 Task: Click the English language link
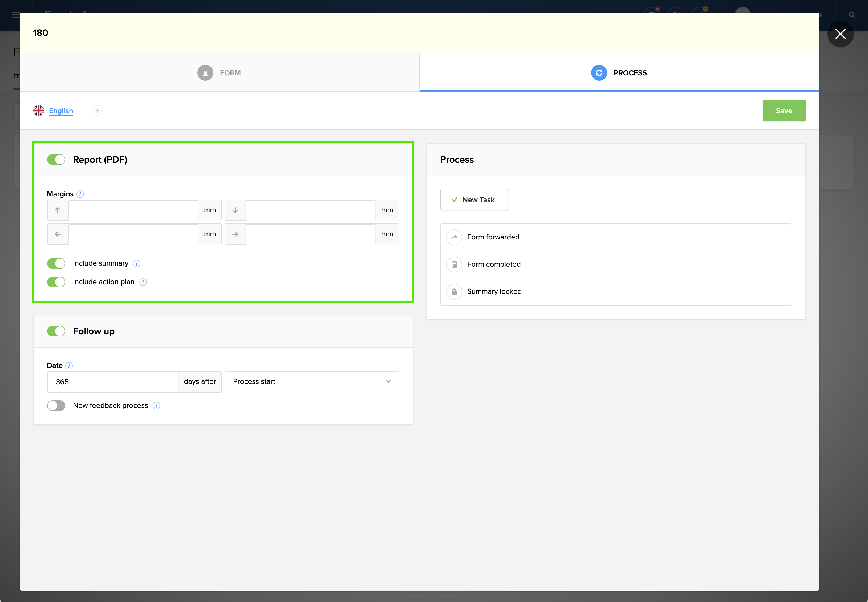pos(61,111)
